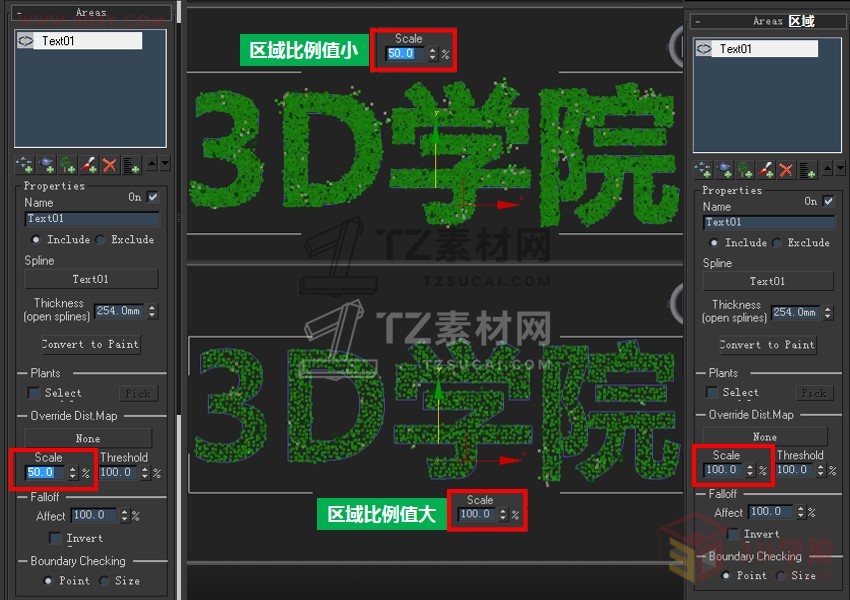Choose Point boundary checking in right panel
The width and height of the screenshot is (850, 600).
coord(726,576)
